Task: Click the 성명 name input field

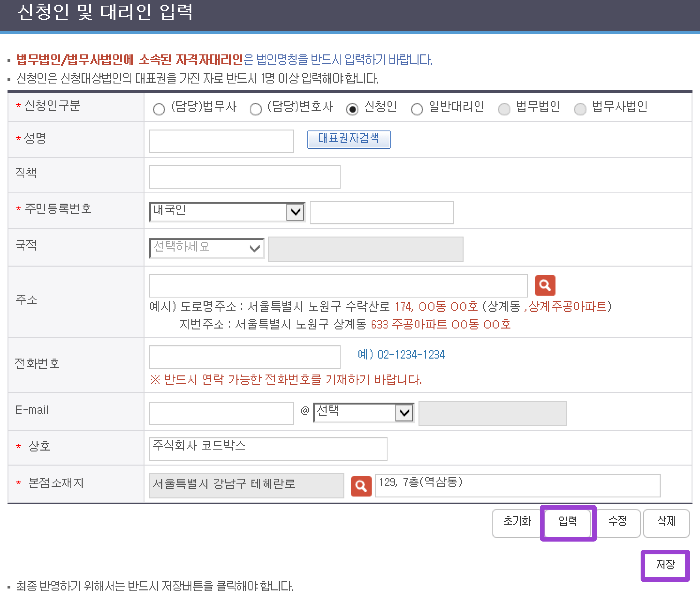Action: coord(221,140)
